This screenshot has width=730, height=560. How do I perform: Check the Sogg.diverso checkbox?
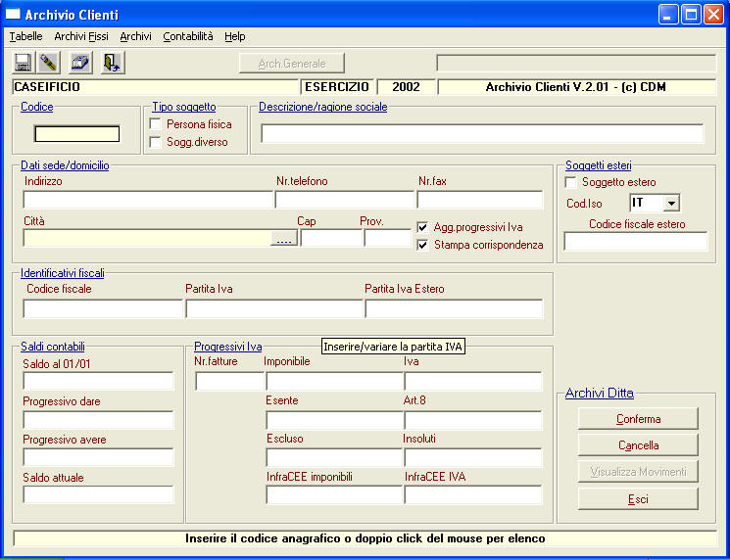coord(155,142)
